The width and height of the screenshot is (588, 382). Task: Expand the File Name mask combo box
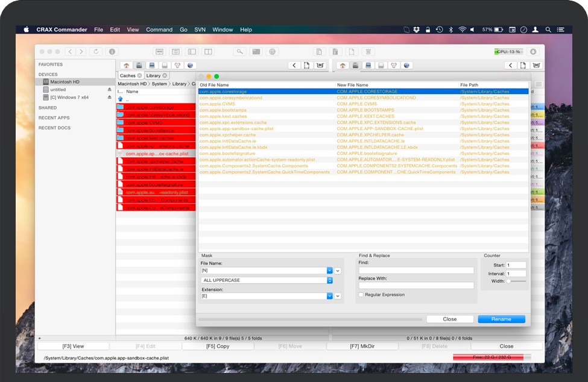point(330,271)
